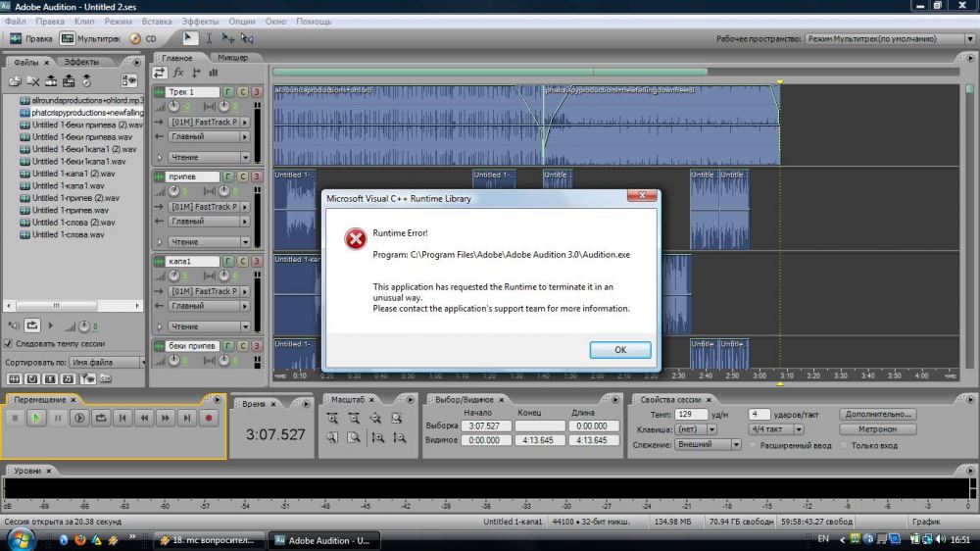Click the zoom out horizontally icon
The height and width of the screenshot is (551, 980).
pyautogui.click(x=354, y=418)
